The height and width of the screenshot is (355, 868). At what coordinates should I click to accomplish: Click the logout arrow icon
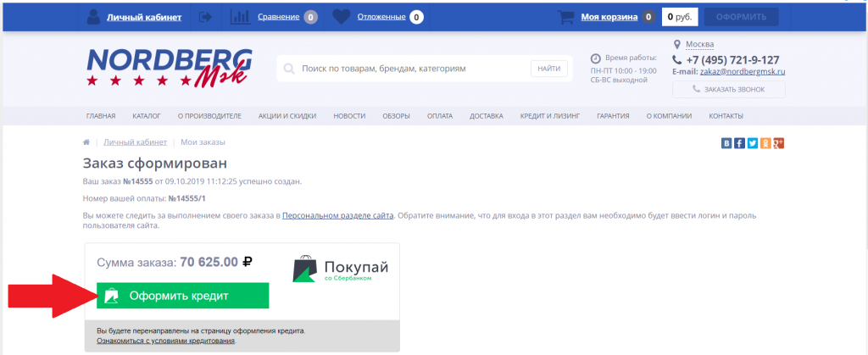(x=205, y=17)
